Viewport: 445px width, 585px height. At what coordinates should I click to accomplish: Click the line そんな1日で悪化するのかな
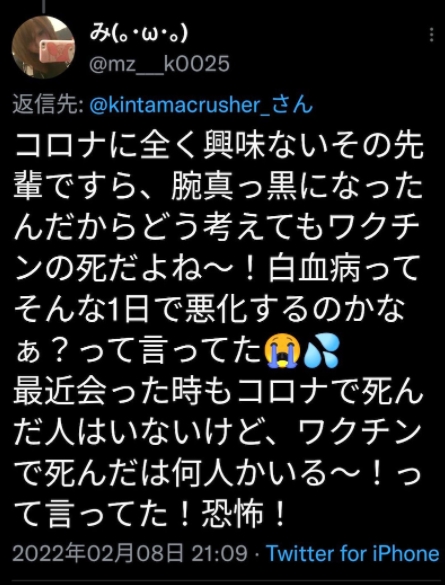coord(210,311)
